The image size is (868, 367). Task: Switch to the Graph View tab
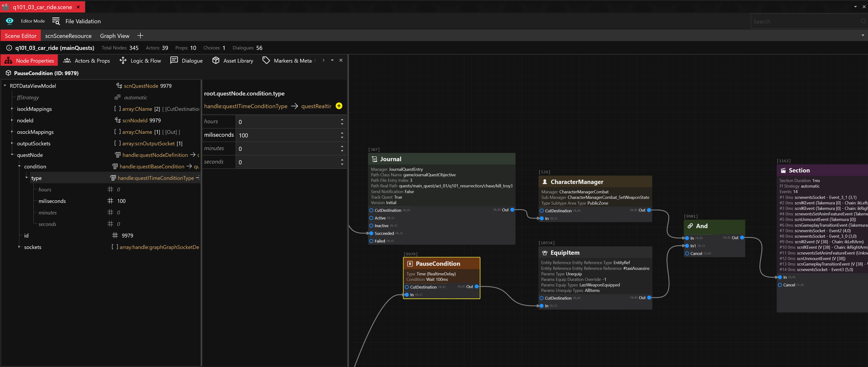(x=115, y=36)
